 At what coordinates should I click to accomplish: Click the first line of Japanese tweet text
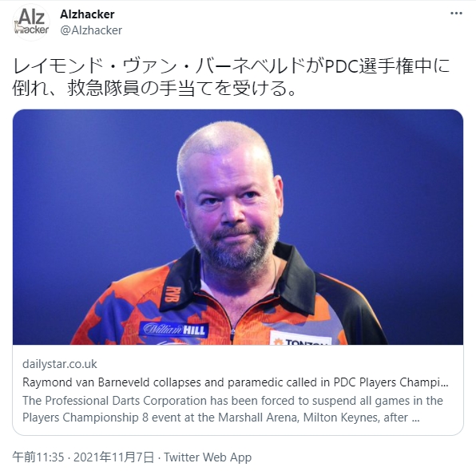click(x=231, y=65)
